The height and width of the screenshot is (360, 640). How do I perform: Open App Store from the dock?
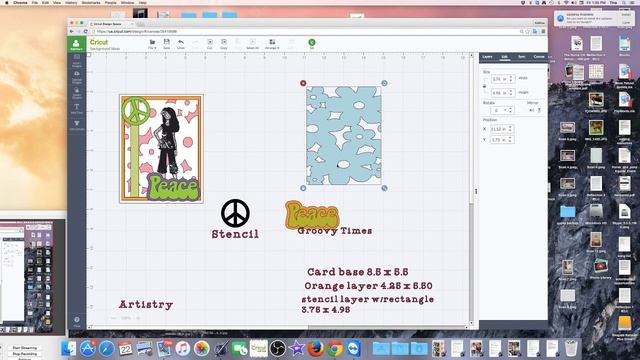pyautogui.click(x=87, y=349)
